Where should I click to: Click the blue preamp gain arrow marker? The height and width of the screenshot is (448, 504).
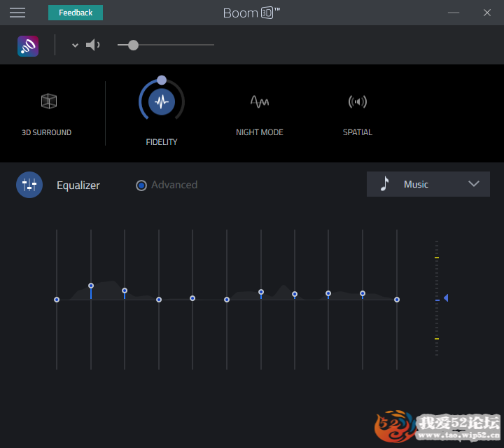click(446, 298)
